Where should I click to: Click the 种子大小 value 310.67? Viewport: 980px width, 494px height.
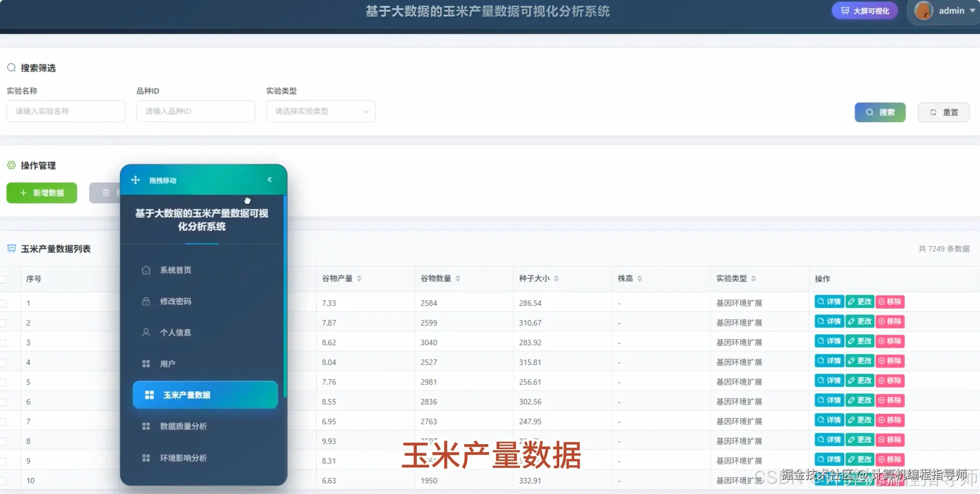pos(530,323)
